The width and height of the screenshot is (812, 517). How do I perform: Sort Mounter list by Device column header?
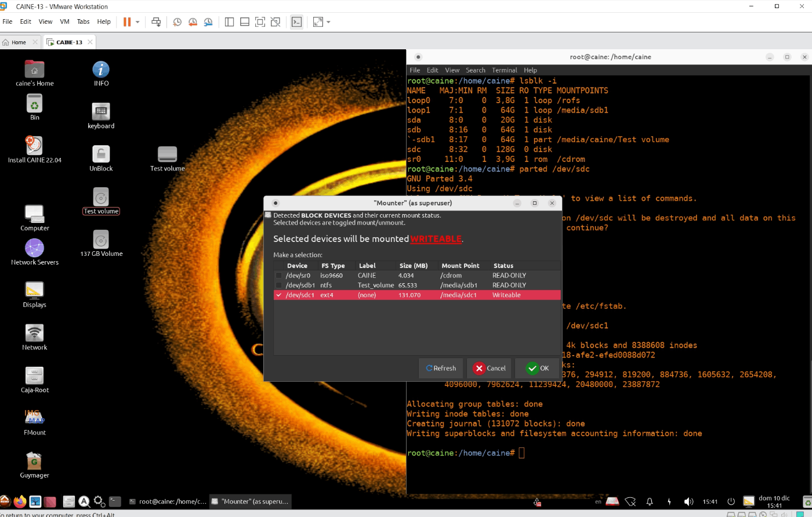297,266
